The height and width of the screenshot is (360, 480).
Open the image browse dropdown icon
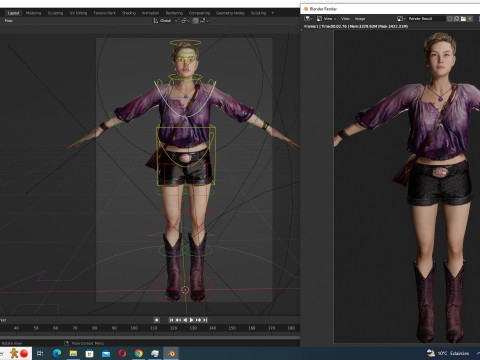click(401, 19)
